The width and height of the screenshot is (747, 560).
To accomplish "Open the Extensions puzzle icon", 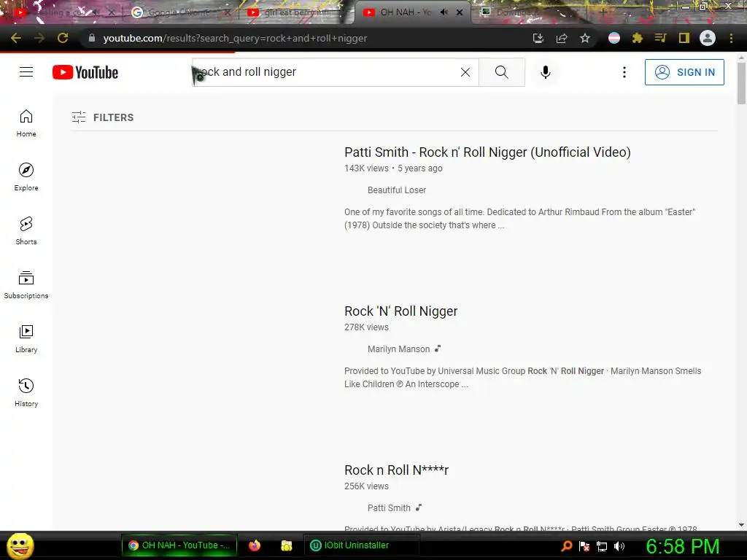I will (638, 38).
